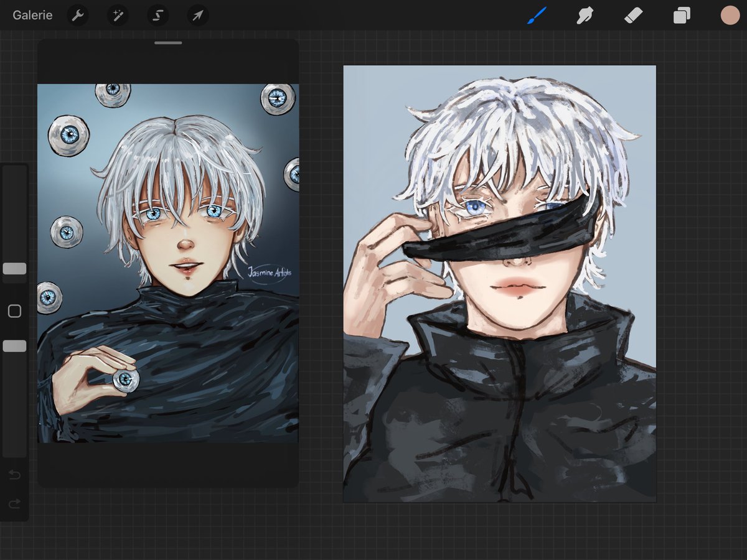
Task: Click the brush size slider handle
Action: pos(14,269)
